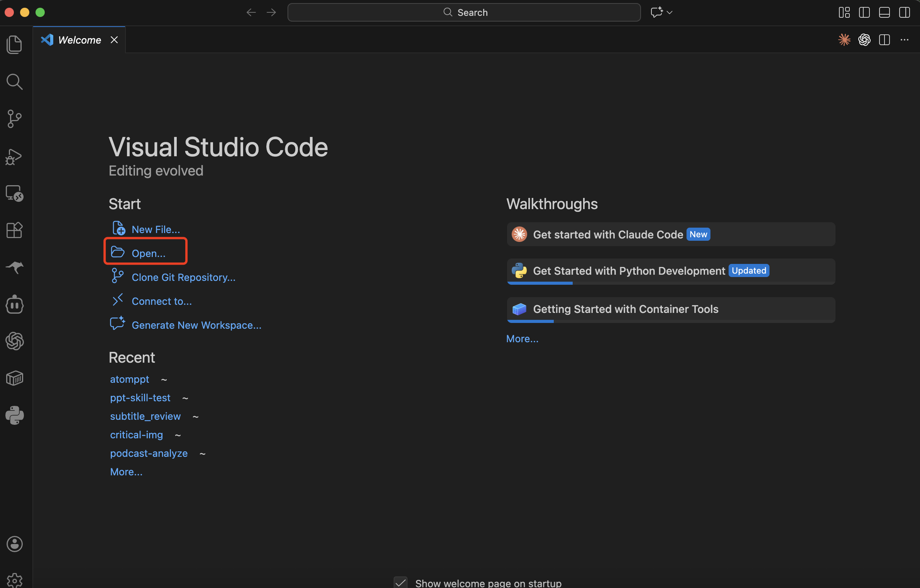Open the Extensions view
Screen dimensions: 920x588
(15, 230)
